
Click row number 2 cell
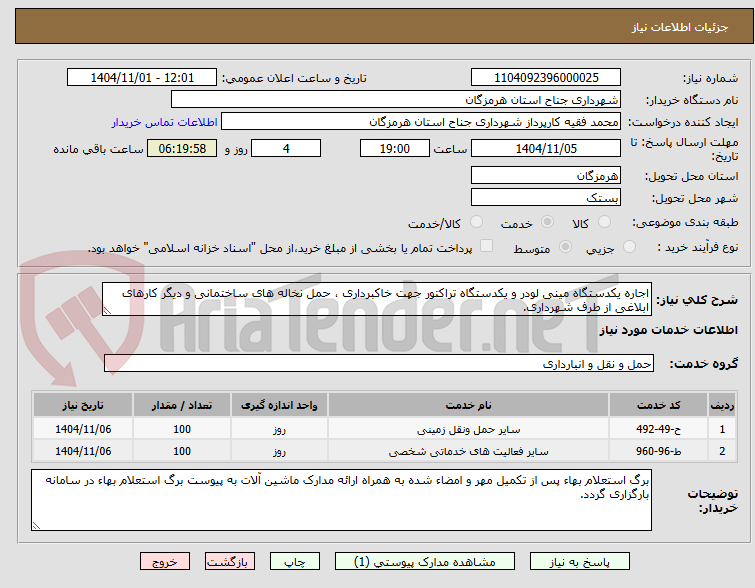click(722, 451)
